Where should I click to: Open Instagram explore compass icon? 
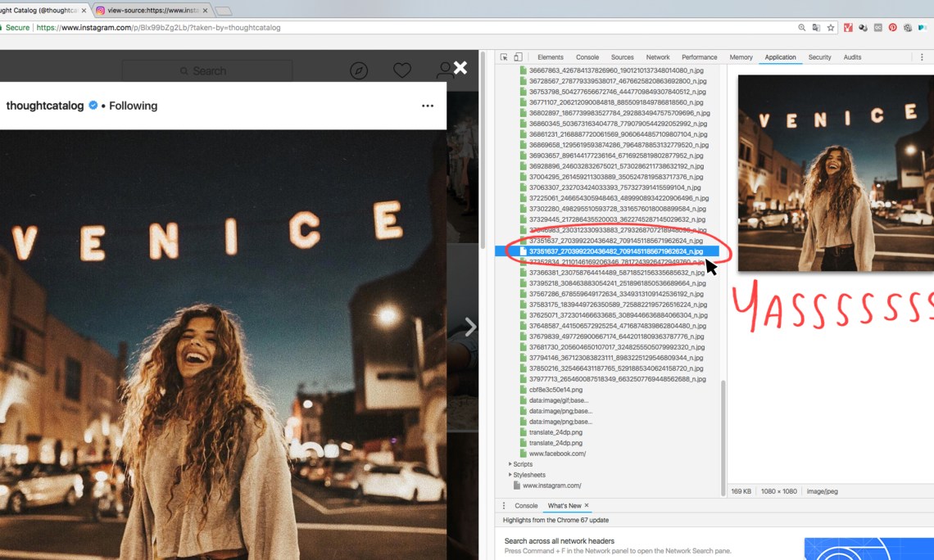359,70
